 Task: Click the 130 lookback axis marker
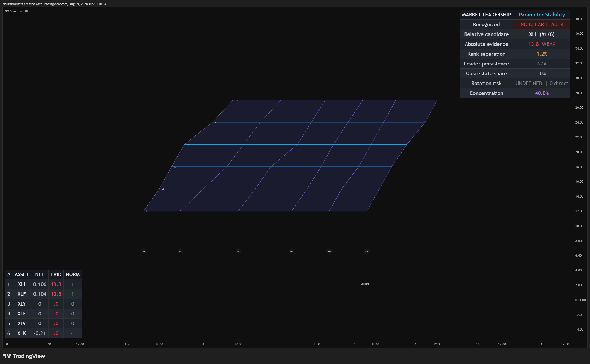[x=367, y=251]
